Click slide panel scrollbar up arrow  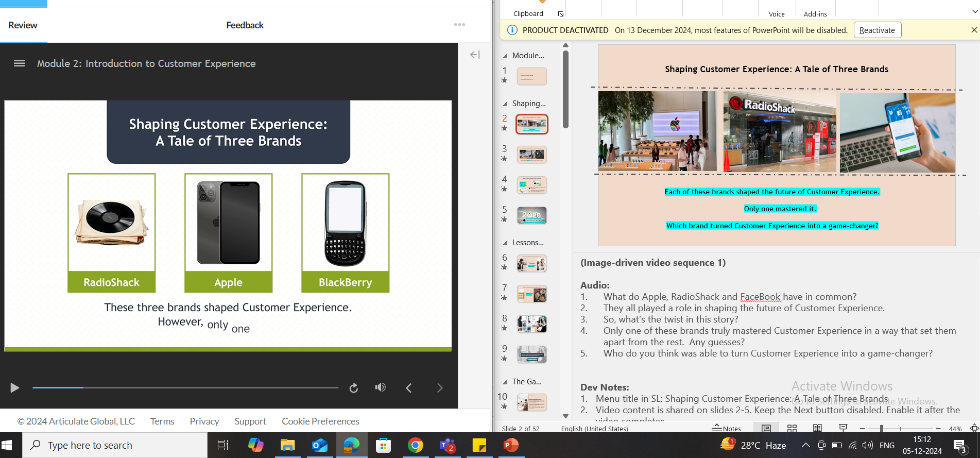[565, 46]
